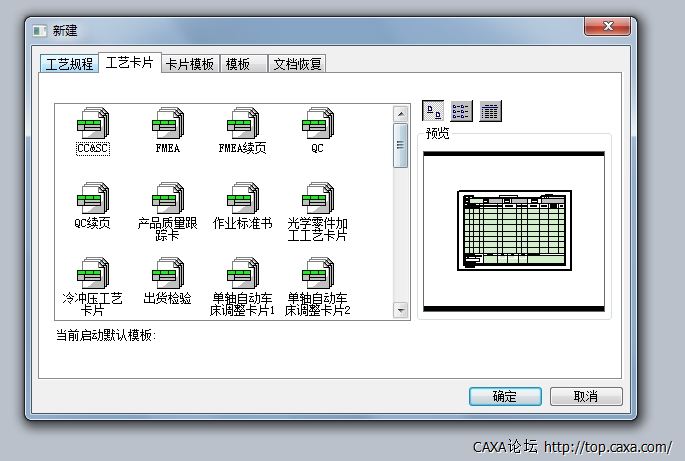Click the template list scroll-up arrow

401,114
